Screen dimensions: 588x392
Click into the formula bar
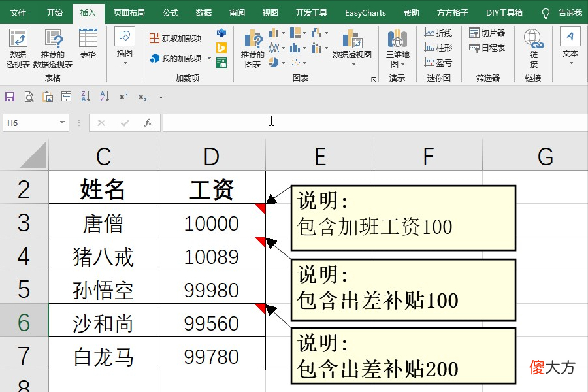click(375, 123)
